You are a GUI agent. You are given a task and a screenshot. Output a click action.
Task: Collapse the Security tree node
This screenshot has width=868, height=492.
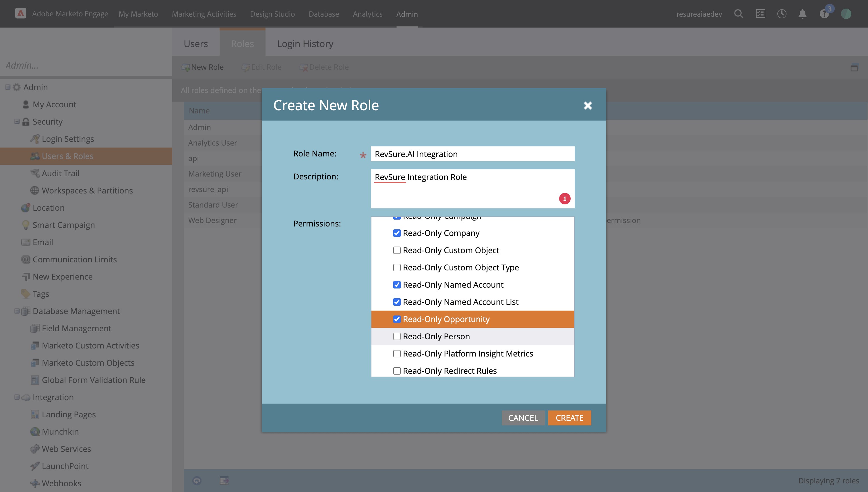click(17, 122)
